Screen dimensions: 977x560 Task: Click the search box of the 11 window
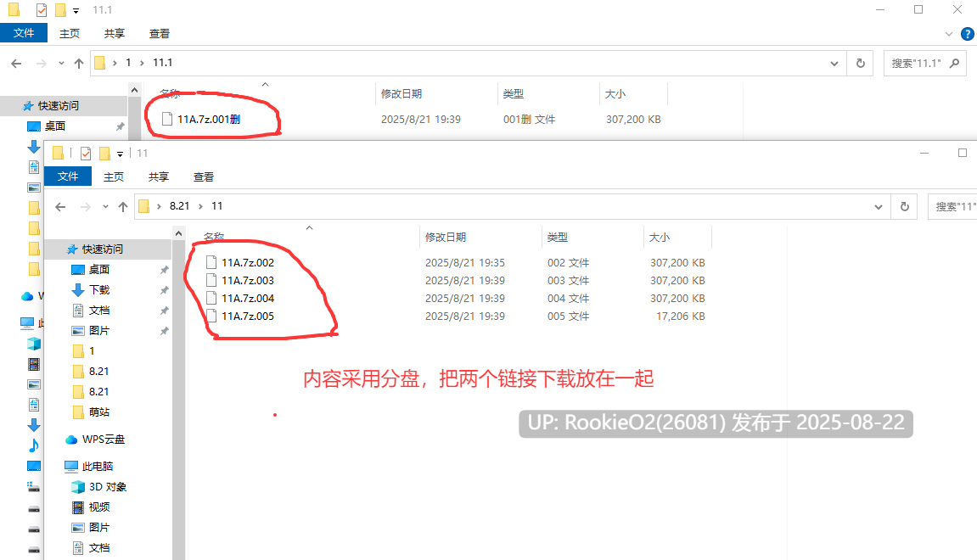coord(952,207)
